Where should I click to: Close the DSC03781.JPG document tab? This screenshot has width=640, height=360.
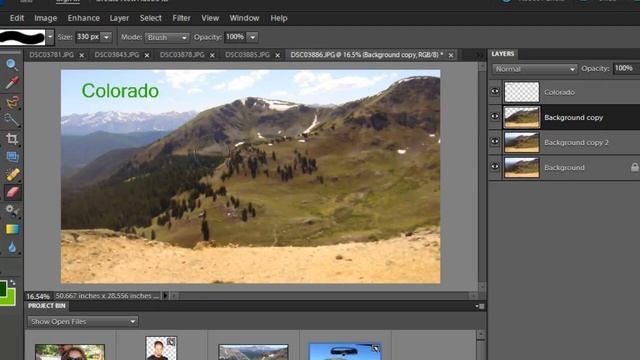tap(82, 55)
